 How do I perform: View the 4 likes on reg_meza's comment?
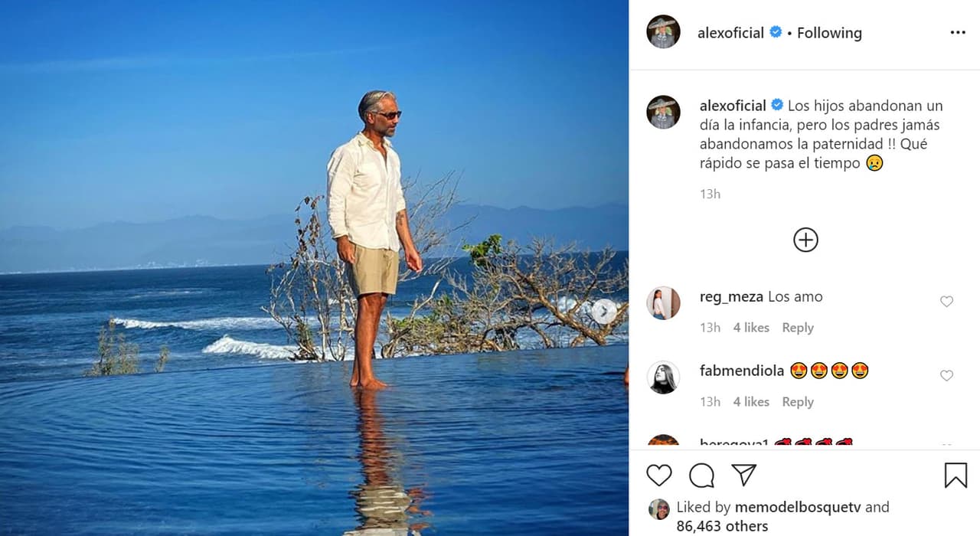[750, 327]
